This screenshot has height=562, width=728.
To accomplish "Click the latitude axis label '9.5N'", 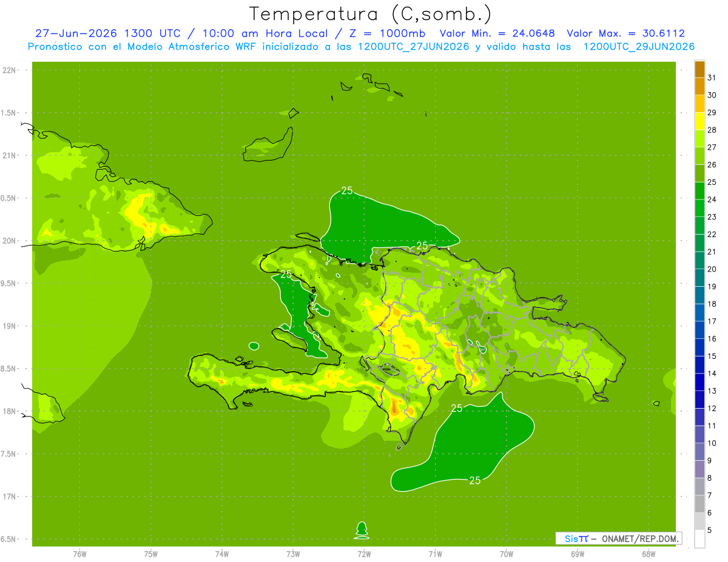I will [9, 283].
